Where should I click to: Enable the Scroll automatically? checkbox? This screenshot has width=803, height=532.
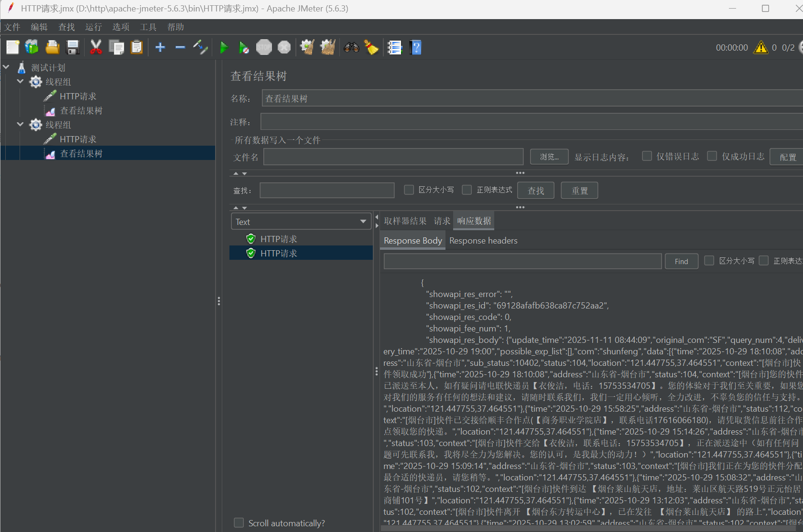click(x=239, y=523)
